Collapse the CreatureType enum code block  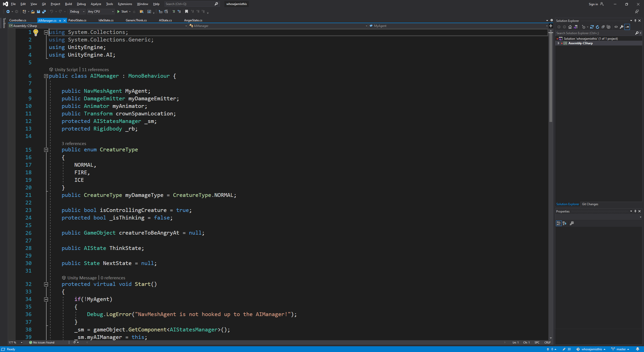click(46, 150)
